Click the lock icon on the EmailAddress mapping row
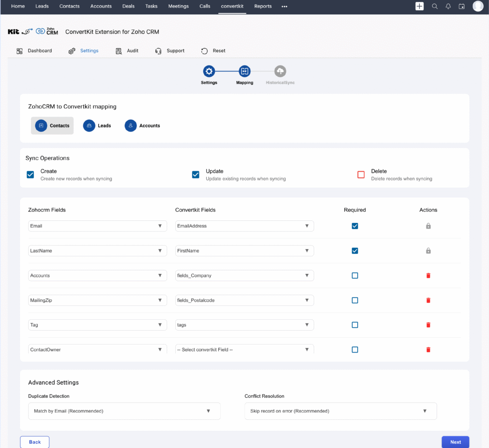 (428, 226)
